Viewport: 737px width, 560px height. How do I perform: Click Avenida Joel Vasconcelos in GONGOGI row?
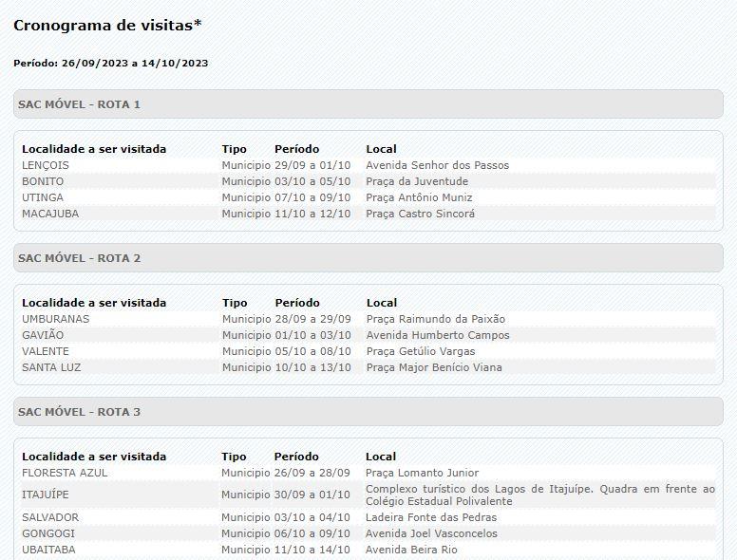click(431, 533)
